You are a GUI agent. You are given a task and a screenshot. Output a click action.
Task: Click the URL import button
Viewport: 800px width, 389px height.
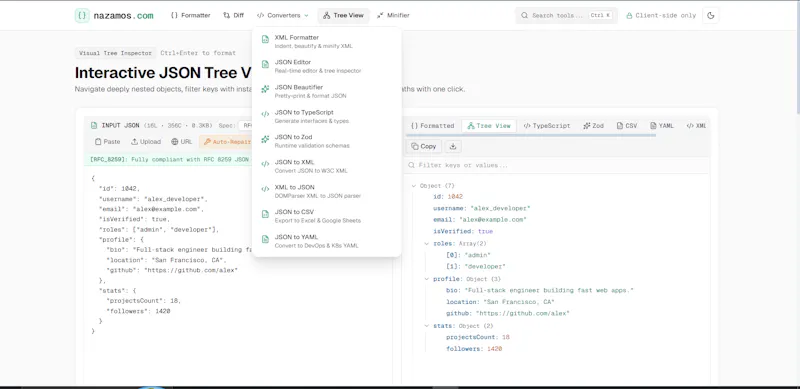[x=182, y=142]
